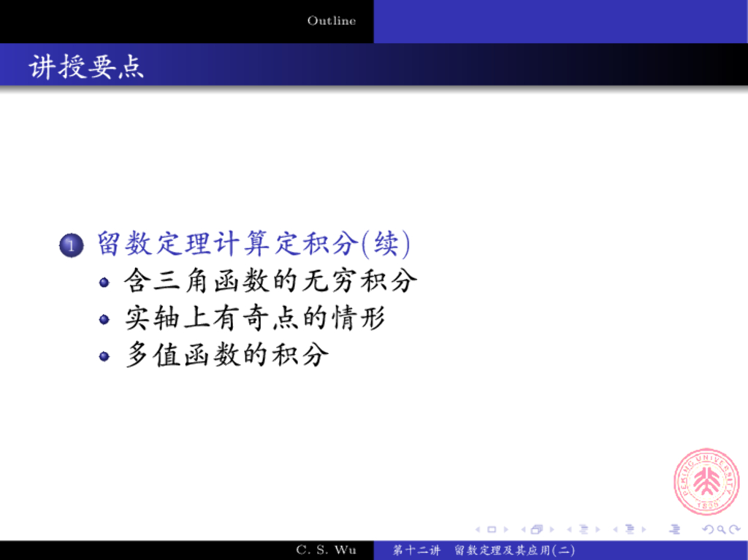748x560 pixels.
Task: Go to next frame arrow
Action: [552, 529]
